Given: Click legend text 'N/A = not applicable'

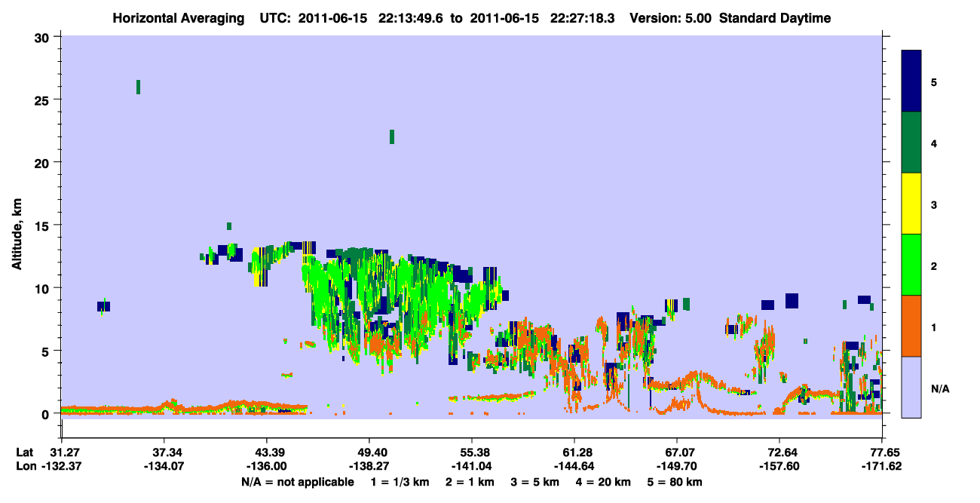Looking at the screenshot, I should point(297,482).
